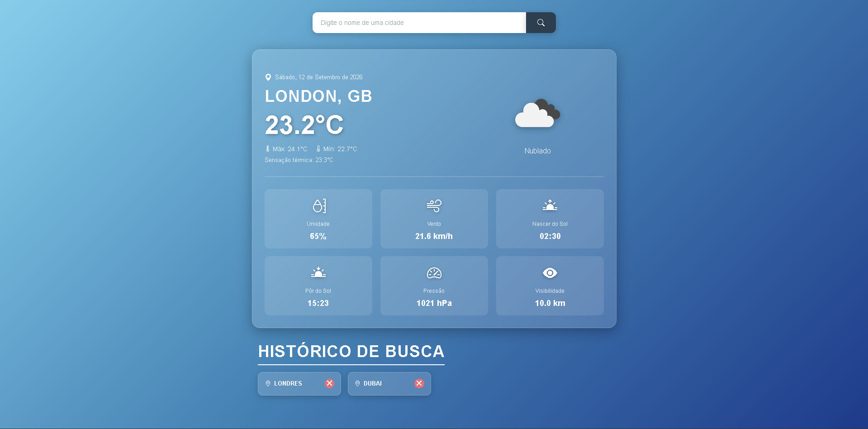Click the 10.0 km visibility value
The image size is (868, 429).
(550, 303)
